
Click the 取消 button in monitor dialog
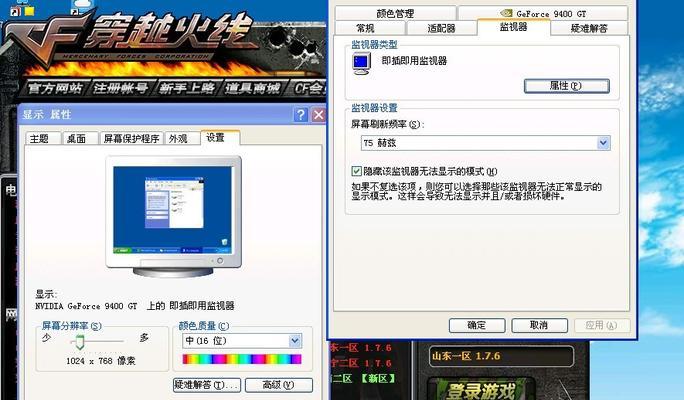539,325
